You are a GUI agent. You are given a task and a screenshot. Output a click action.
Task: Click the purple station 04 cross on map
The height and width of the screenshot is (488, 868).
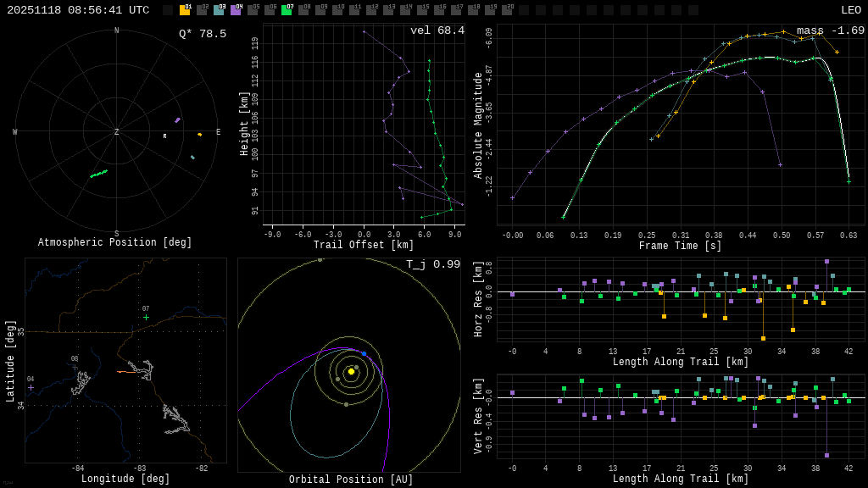tap(31, 387)
